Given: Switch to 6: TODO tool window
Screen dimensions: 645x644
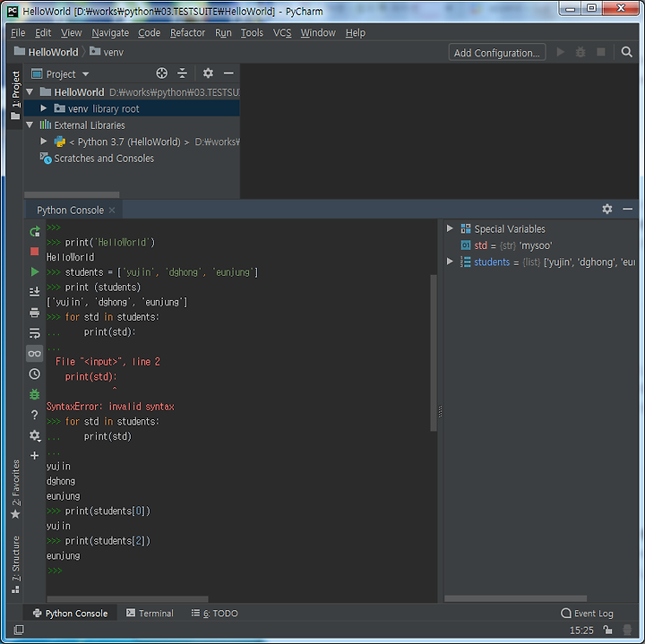Looking at the screenshot, I should coord(215,614).
